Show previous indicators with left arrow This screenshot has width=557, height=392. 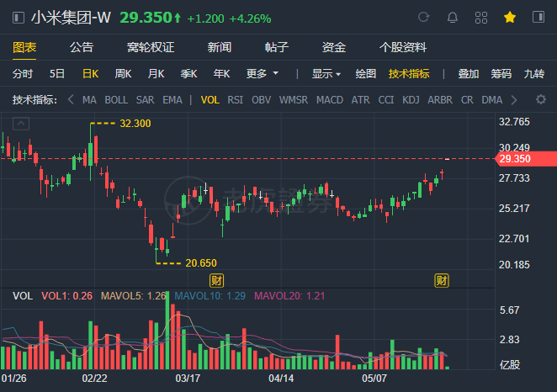(71, 100)
